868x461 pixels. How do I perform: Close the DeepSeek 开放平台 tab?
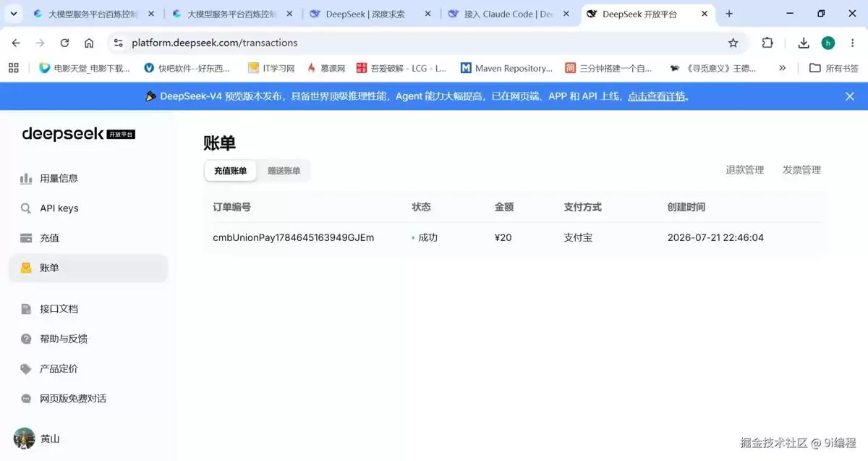(705, 14)
